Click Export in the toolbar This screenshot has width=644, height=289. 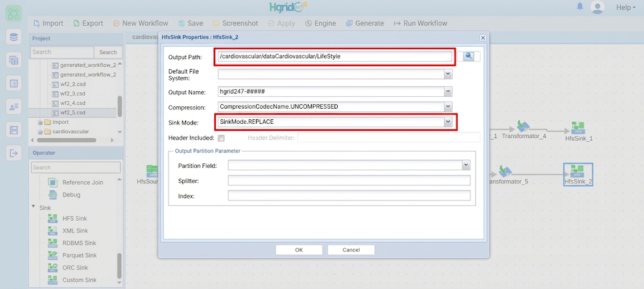pyautogui.click(x=88, y=23)
